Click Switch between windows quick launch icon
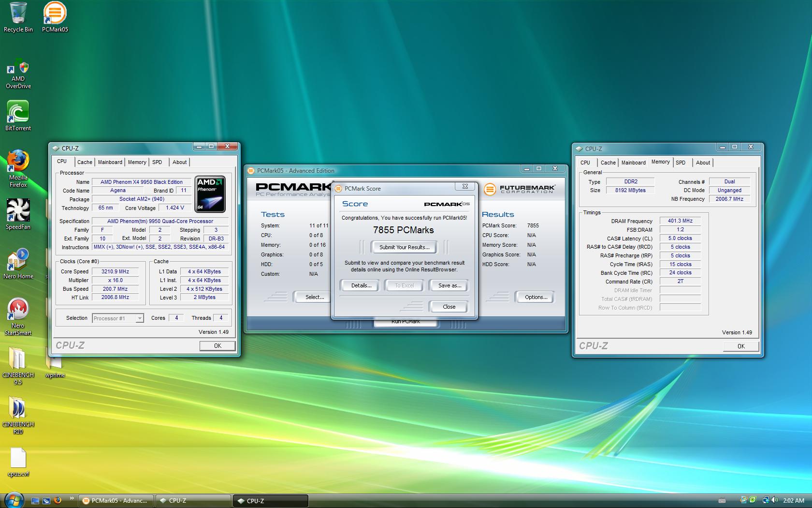Viewport: 812px width, 508px height. pos(46,501)
